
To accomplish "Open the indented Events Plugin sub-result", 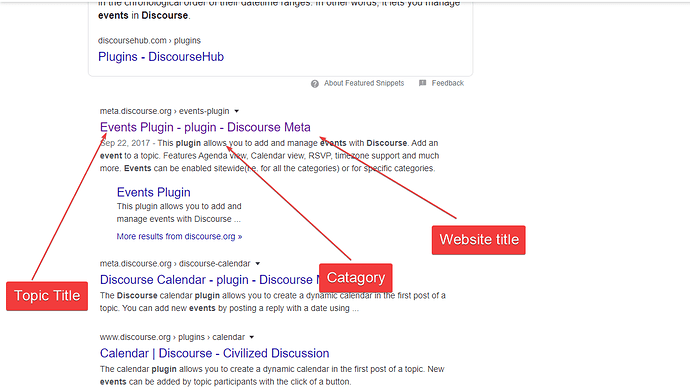I will click(154, 192).
